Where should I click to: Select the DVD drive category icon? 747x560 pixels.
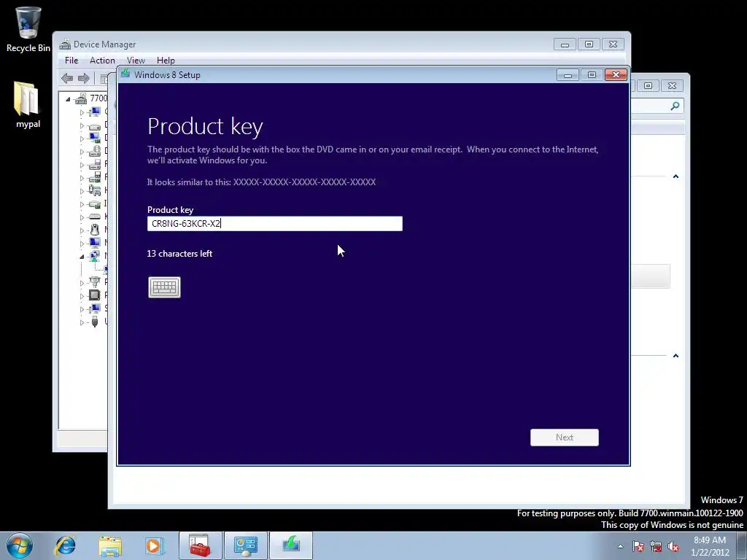coord(95,151)
